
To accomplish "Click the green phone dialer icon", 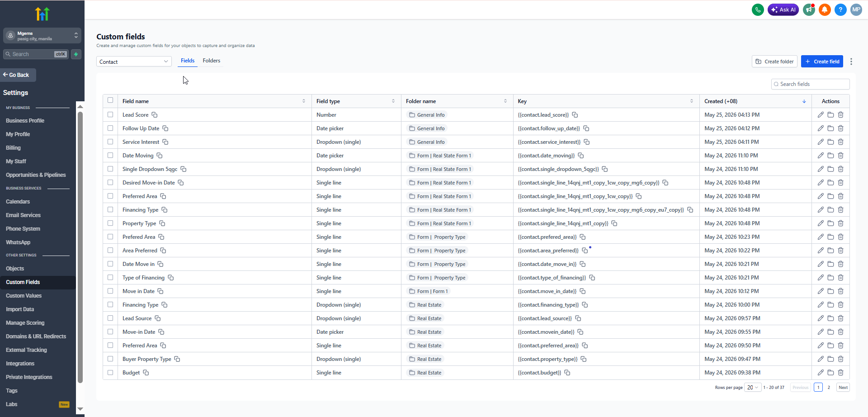I will pos(758,9).
